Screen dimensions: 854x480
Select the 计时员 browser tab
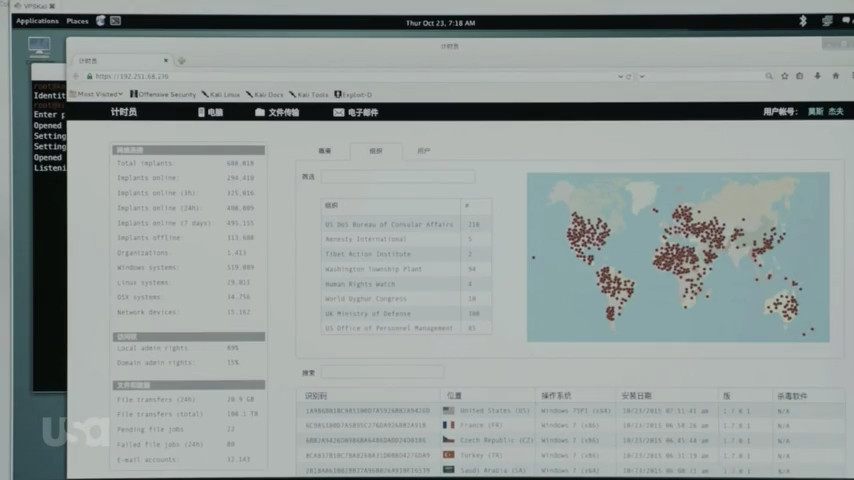point(120,60)
